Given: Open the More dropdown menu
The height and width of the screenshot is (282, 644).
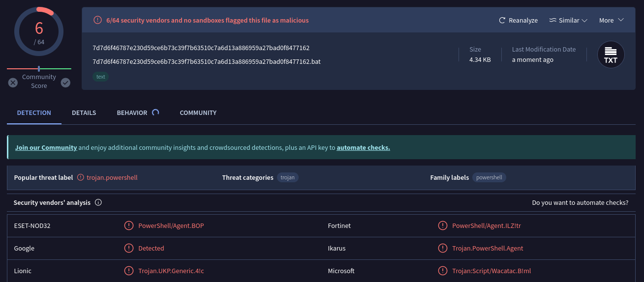Looking at the screenshot, I should pyautogui.click(x=611, y=20).
